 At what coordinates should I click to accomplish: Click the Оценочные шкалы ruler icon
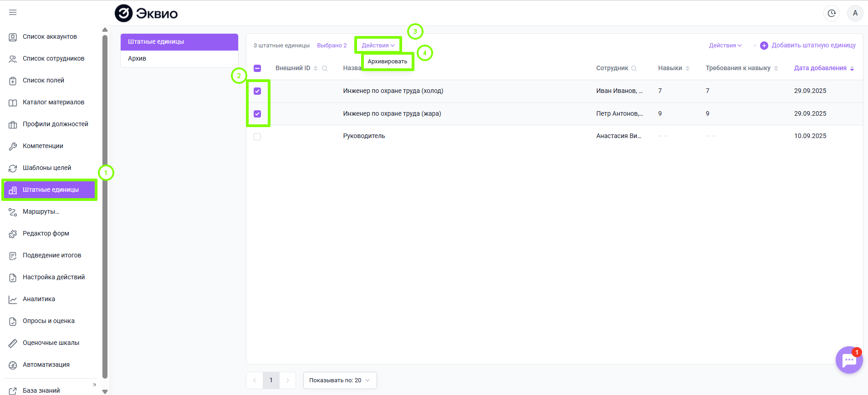click(x=13, y=343)
